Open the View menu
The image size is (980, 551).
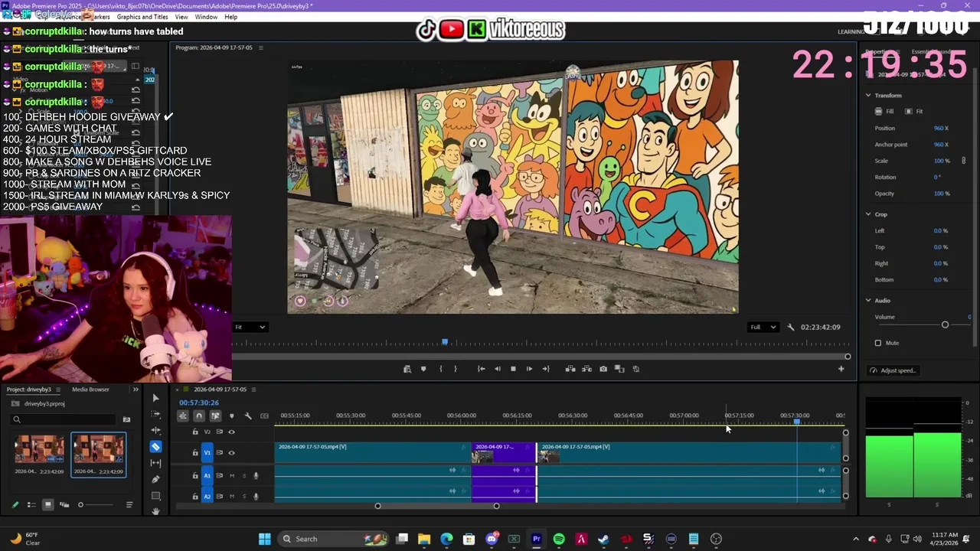tap(181, 17)
